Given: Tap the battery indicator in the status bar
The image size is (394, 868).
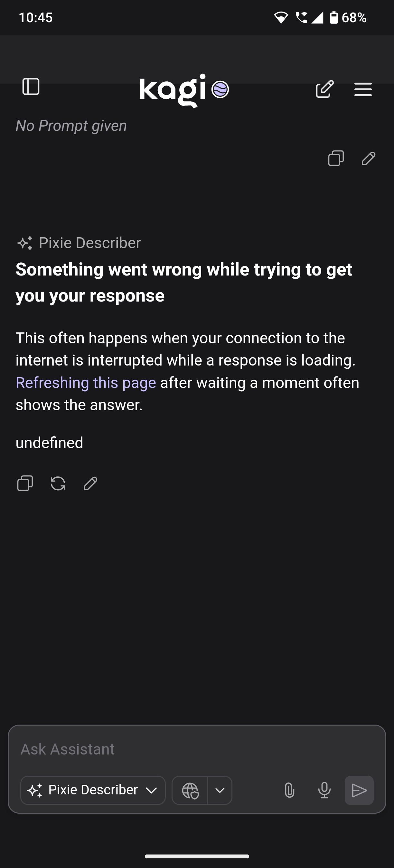Looking at the screenshot, I should tap(334, 18).
